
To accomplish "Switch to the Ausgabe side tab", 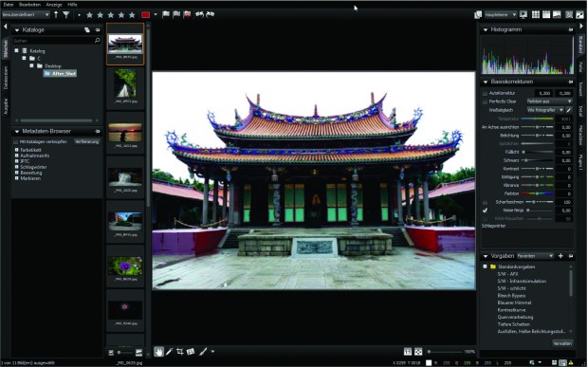I will pos(6,106).
